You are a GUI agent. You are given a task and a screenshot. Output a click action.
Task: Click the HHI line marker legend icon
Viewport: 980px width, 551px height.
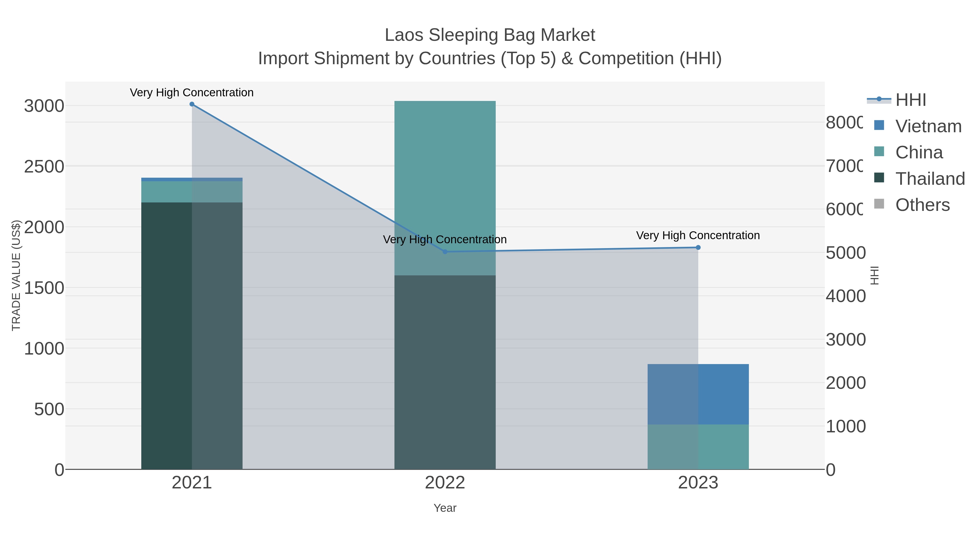point(879,99)
